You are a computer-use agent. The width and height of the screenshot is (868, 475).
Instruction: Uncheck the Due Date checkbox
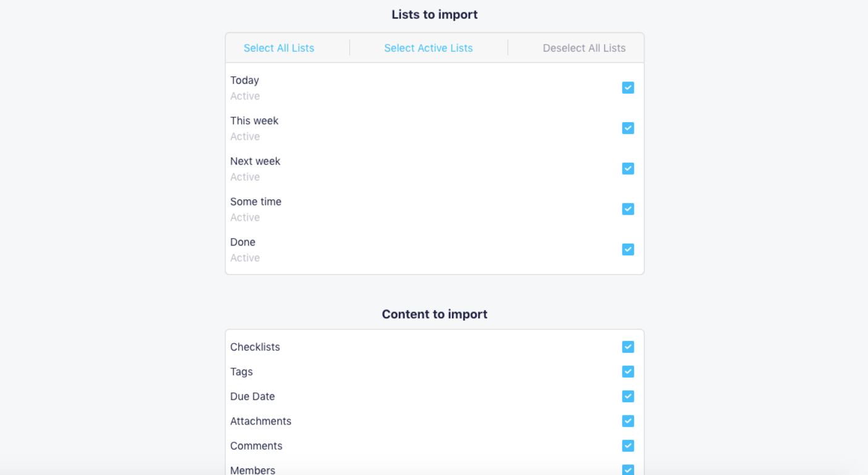click(x=628, y=396)
